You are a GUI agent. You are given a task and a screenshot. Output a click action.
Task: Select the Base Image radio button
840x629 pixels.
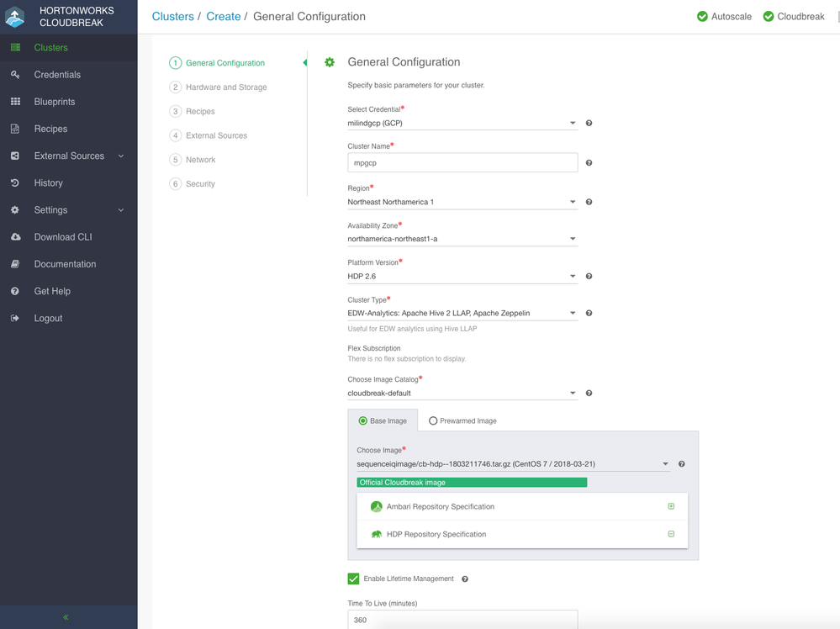pos(363,420)
